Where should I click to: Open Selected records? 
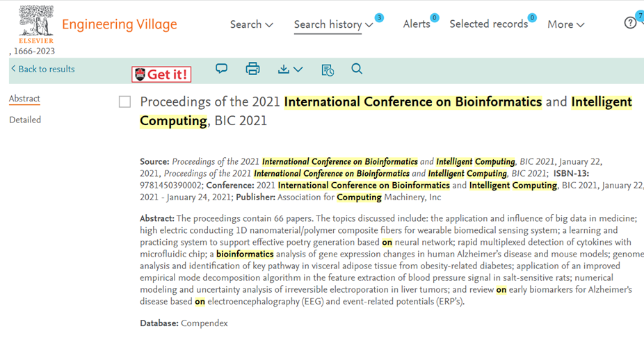pyautogui.click(x=489, y=24)
